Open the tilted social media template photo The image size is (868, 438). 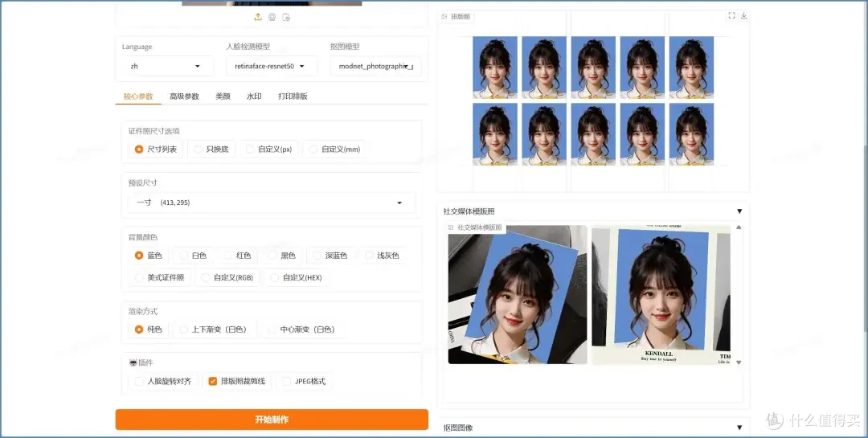pyautogui.click(x=518, y=295)
